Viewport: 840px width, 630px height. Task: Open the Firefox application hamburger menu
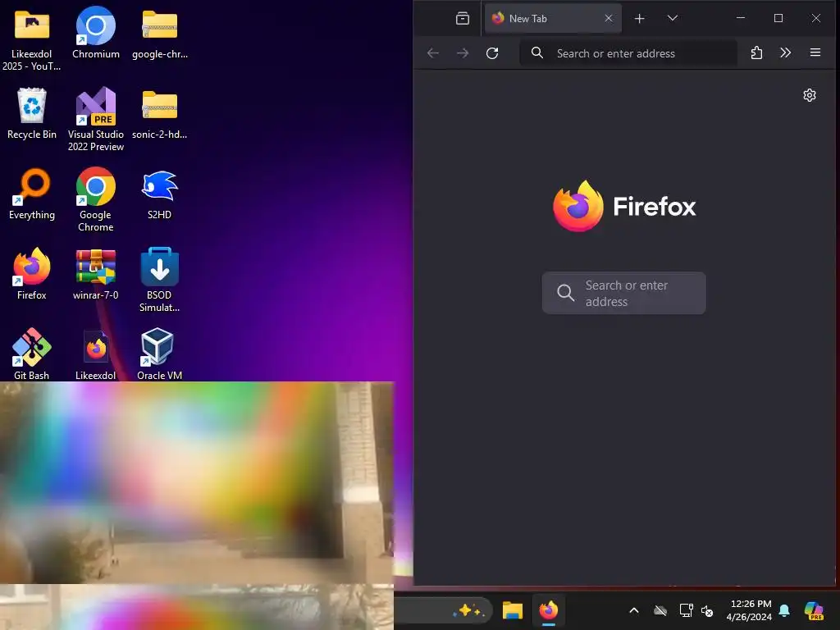click(x=815, y=52)
